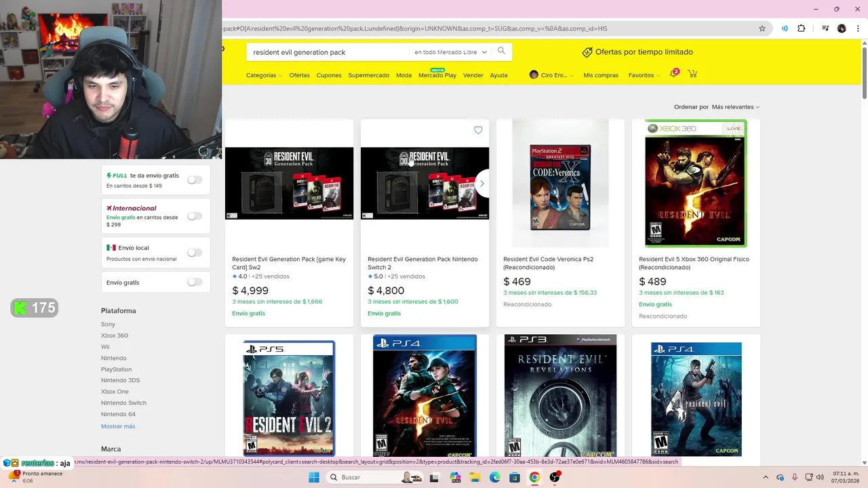Image resolution: width=868 pixels, height=488 pixels.
Task: Open Resident Evil Code Veronica Ps2 listing title
Action: click(548, 263)
